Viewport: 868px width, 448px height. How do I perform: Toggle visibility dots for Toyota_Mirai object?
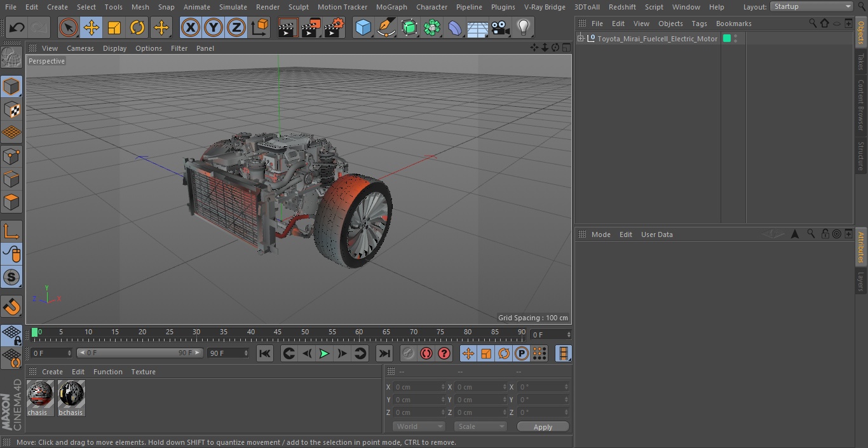[735, 39]
